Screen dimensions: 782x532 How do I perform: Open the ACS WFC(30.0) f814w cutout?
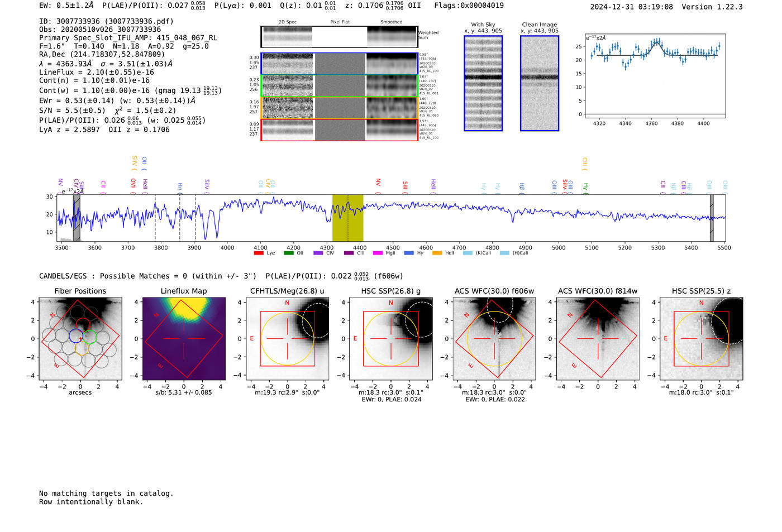pos(598,338)
